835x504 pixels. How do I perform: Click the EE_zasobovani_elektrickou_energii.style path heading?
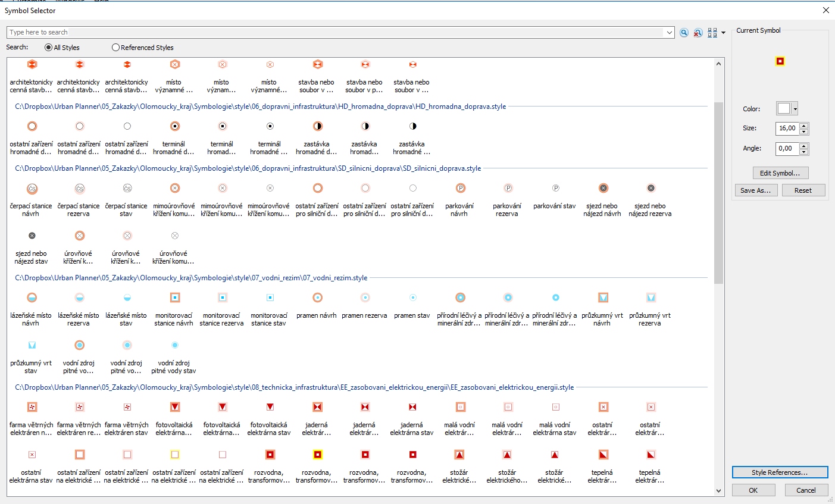tap(294, 387)
